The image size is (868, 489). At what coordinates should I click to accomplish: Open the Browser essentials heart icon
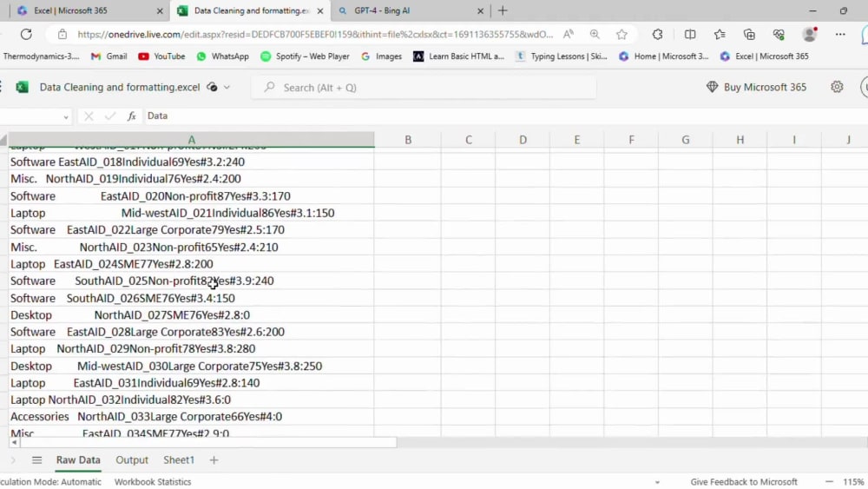point(779,35)
